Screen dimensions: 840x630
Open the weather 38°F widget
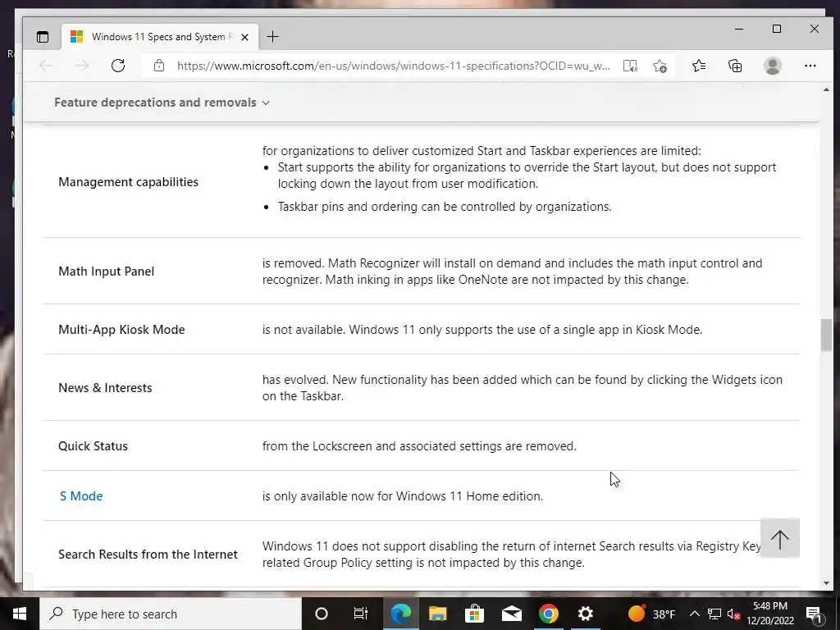(651, 614)
